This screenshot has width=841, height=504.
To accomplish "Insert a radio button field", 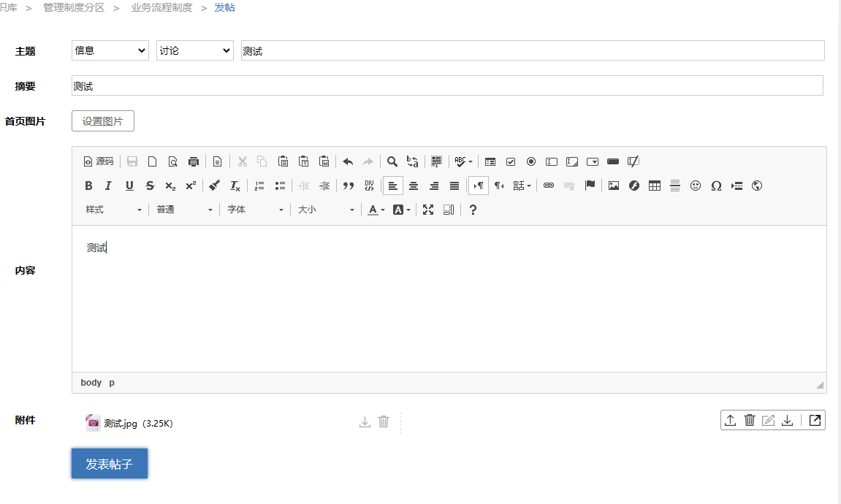I will click(x=531, y=161).
